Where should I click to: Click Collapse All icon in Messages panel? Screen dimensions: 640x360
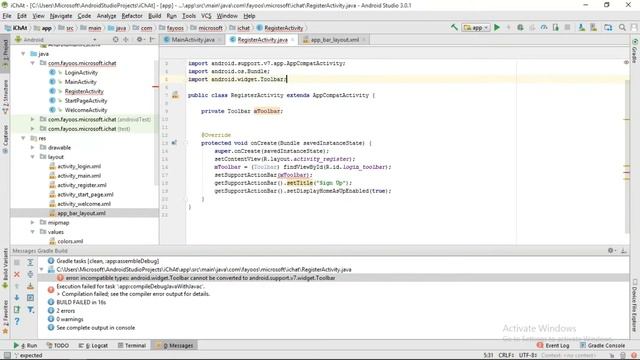click(30, 274)
